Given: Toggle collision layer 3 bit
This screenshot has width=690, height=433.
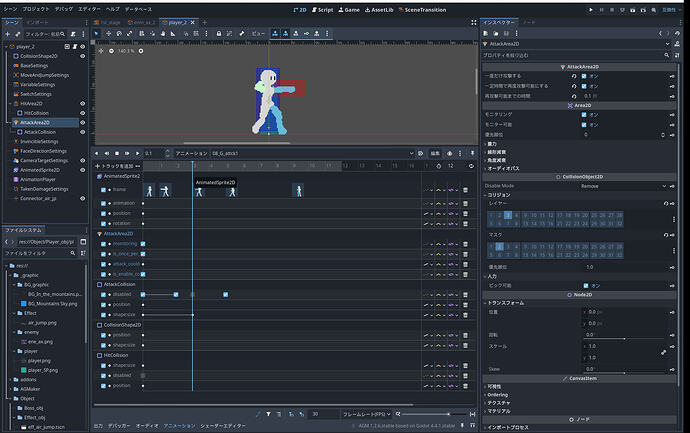Looking at the screenshot, I should pos(508,215).
